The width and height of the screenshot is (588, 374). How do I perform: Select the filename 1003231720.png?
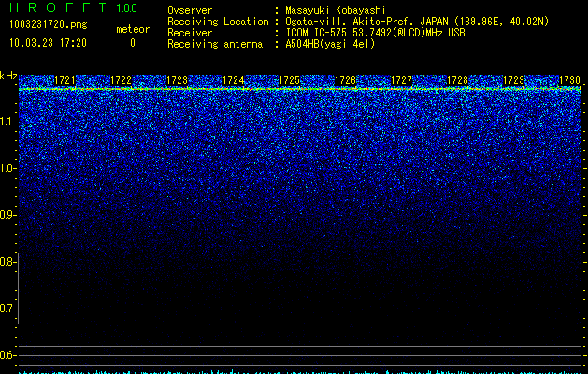click(49, 24)
